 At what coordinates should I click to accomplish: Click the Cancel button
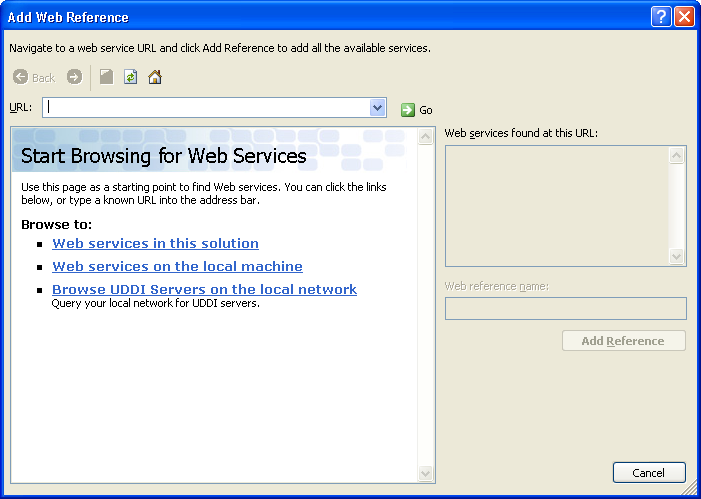(648, 473)
